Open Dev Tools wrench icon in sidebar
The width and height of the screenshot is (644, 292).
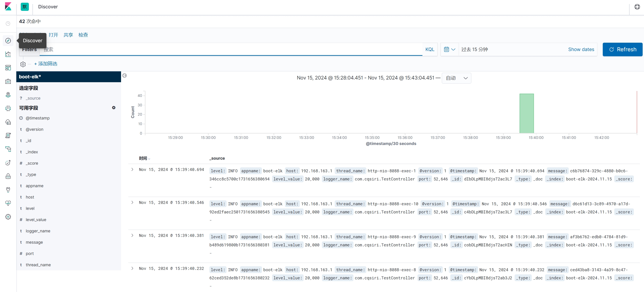[x=8, y=189]
